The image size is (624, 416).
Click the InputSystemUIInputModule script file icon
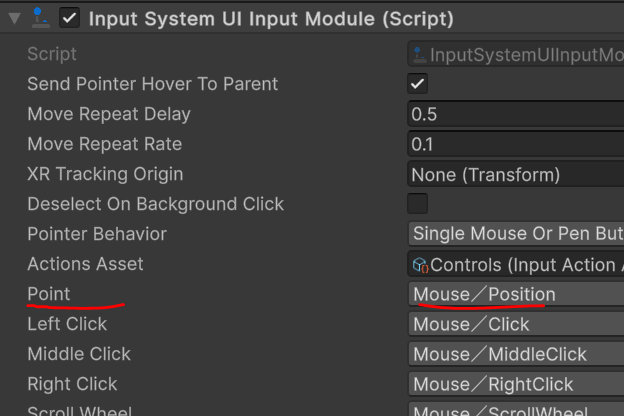[419, 54]
